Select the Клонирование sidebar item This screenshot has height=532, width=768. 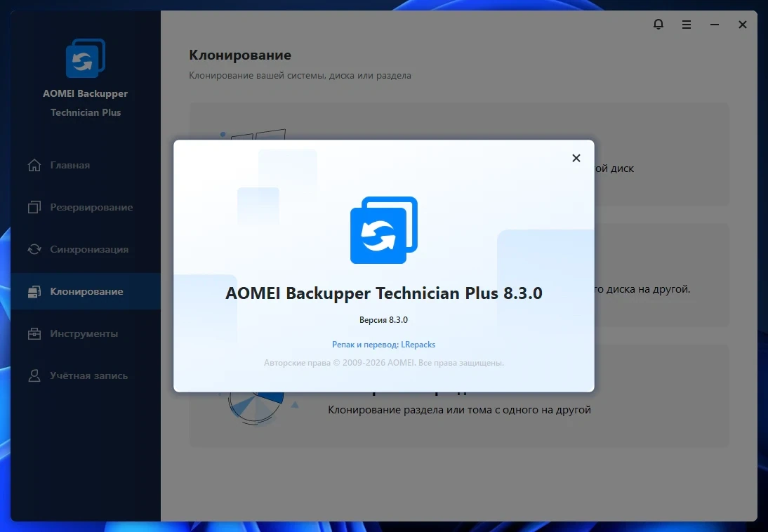click(x=86, y=291)
